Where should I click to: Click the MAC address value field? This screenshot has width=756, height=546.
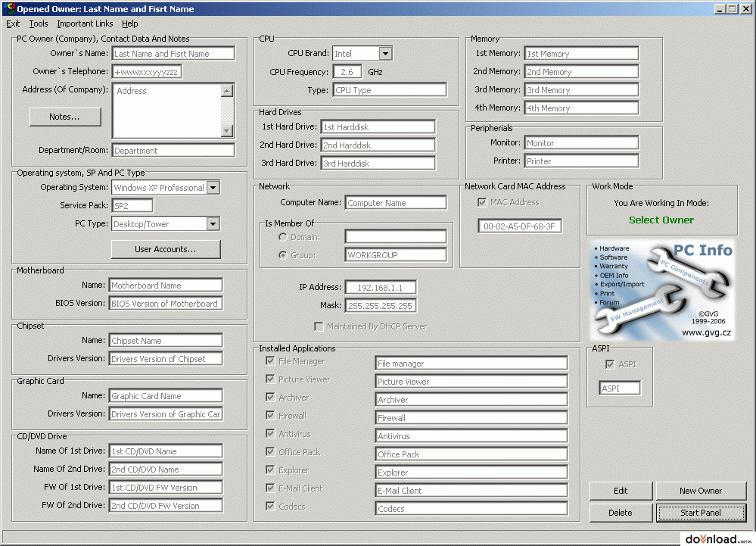(520, 226)
